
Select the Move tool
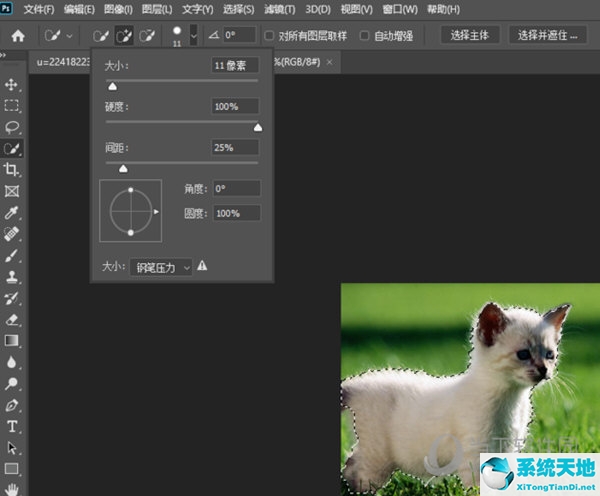(x=13, y=85)
